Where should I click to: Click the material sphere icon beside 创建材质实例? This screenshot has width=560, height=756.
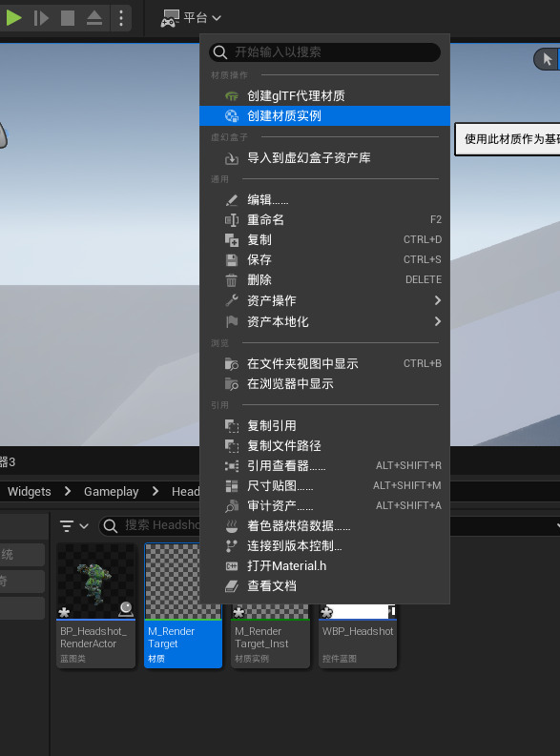(232, 115)
